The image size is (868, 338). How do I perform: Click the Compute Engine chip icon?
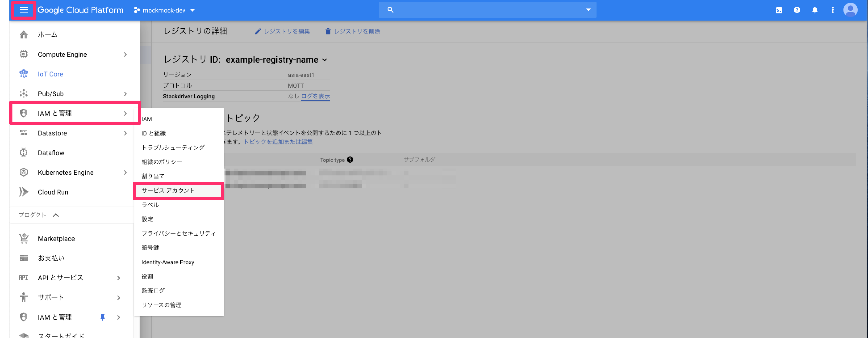point(24,54)
